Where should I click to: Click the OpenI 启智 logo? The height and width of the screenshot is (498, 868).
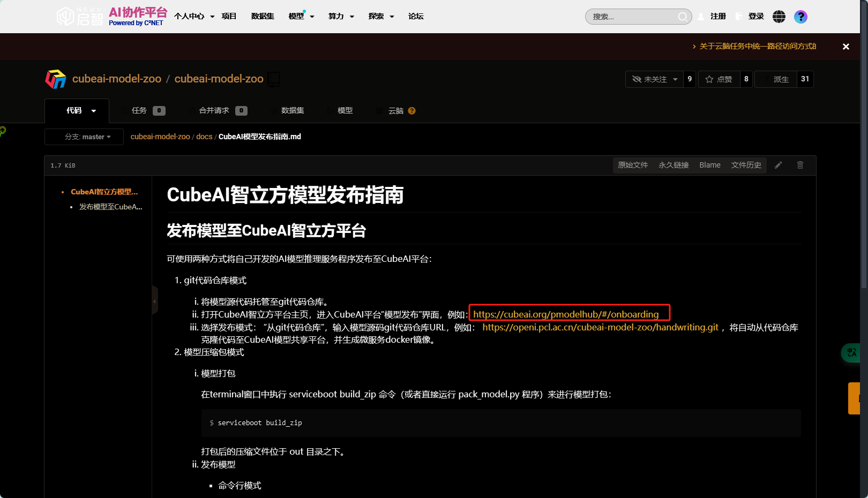(x=80, y=17)
